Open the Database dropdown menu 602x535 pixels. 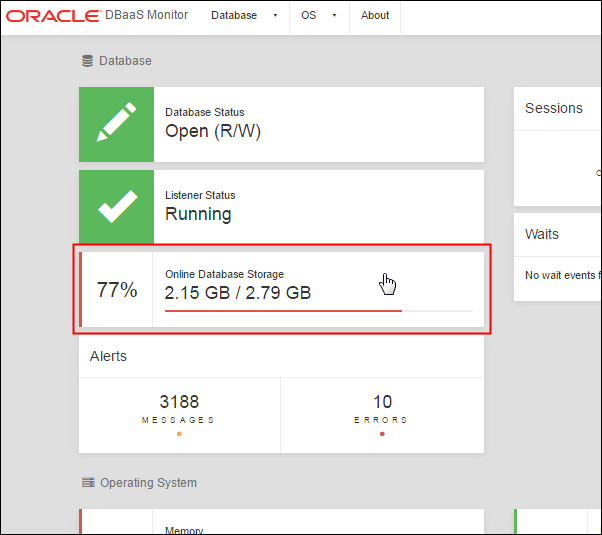[234, 16]
